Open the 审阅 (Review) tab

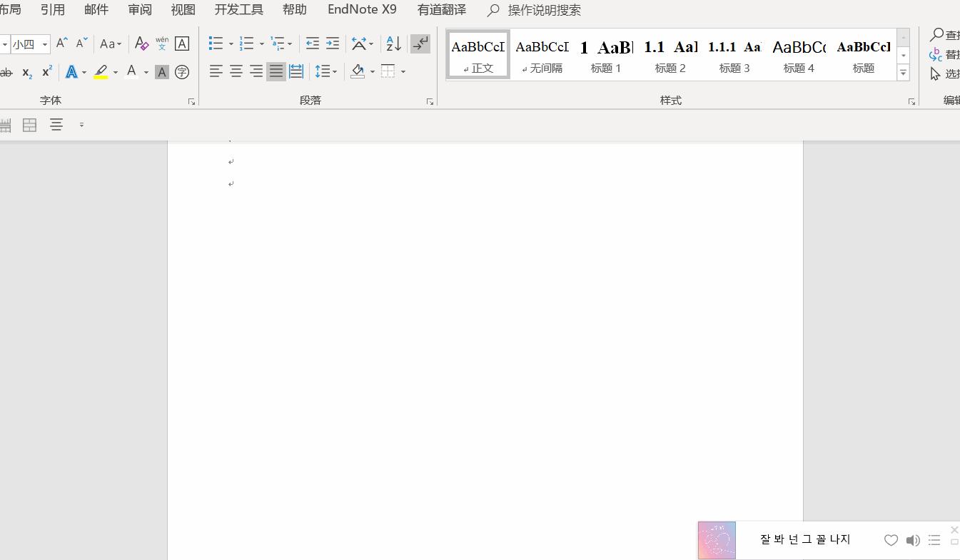click(140, 10)
